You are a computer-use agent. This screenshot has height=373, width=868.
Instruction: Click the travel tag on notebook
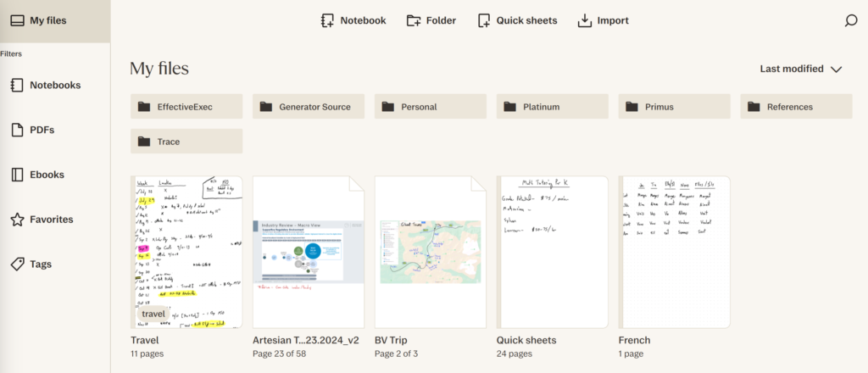pos(153,314)
